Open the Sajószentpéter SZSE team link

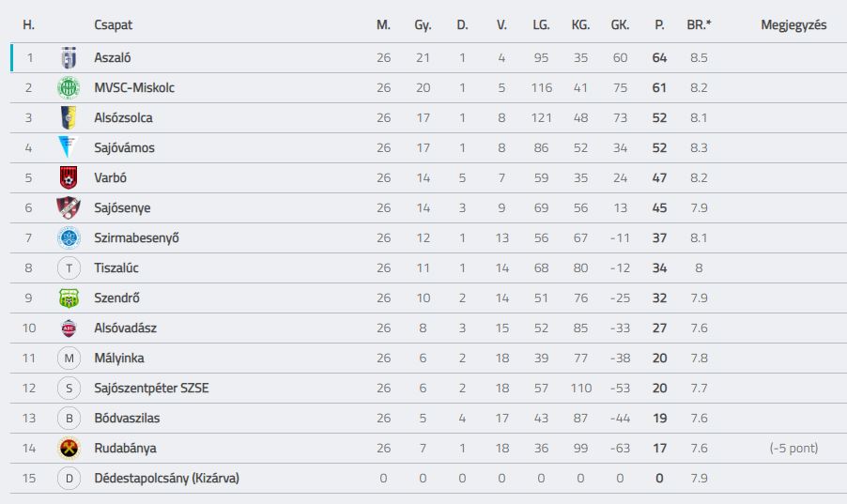(151, 388)
